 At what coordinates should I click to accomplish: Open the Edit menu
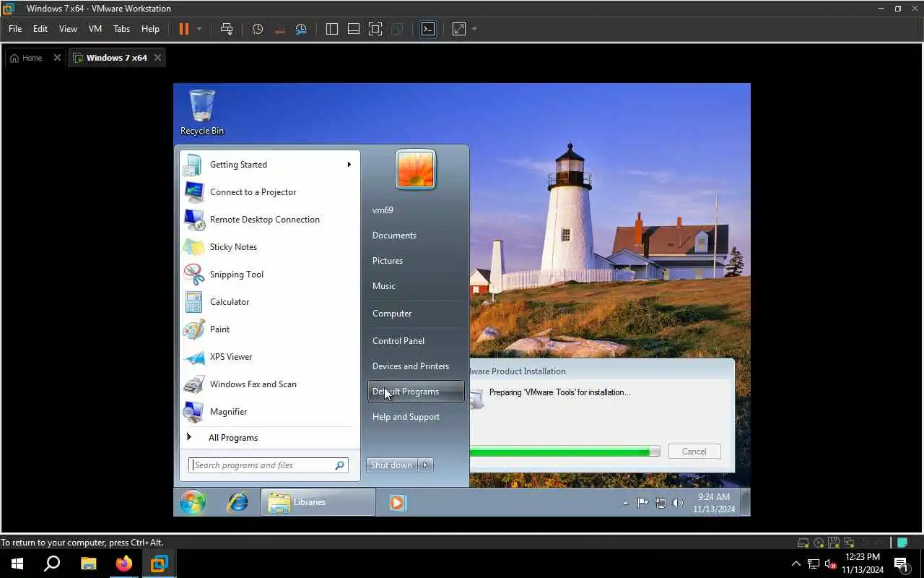coord(40,29)
